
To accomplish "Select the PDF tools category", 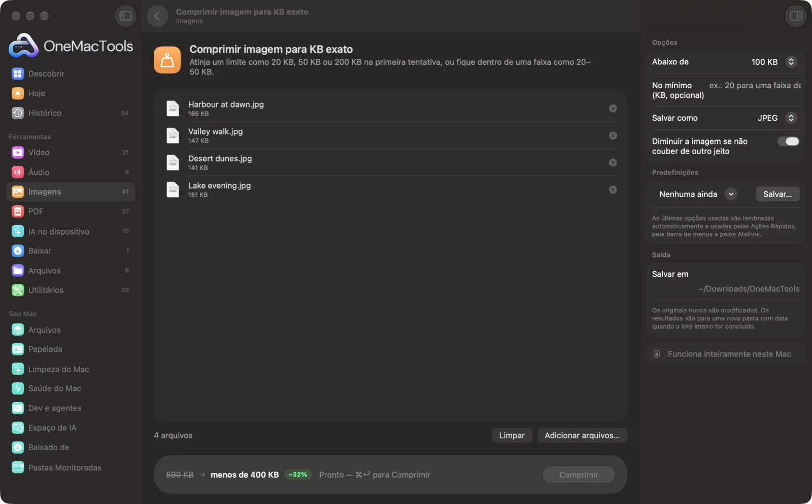I will click(x=71, y=211).
